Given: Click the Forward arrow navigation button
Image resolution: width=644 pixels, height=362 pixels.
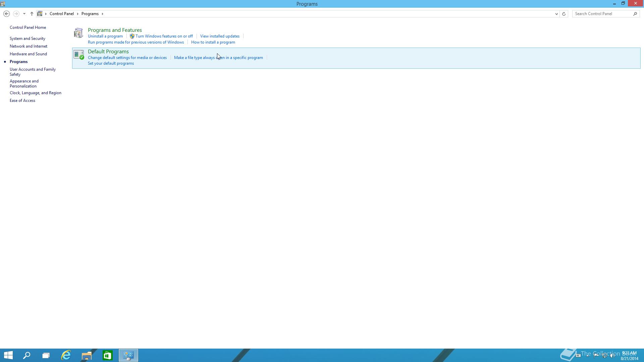Looking at the screenshot, I should pyautogui.click(x=16, y=14).
